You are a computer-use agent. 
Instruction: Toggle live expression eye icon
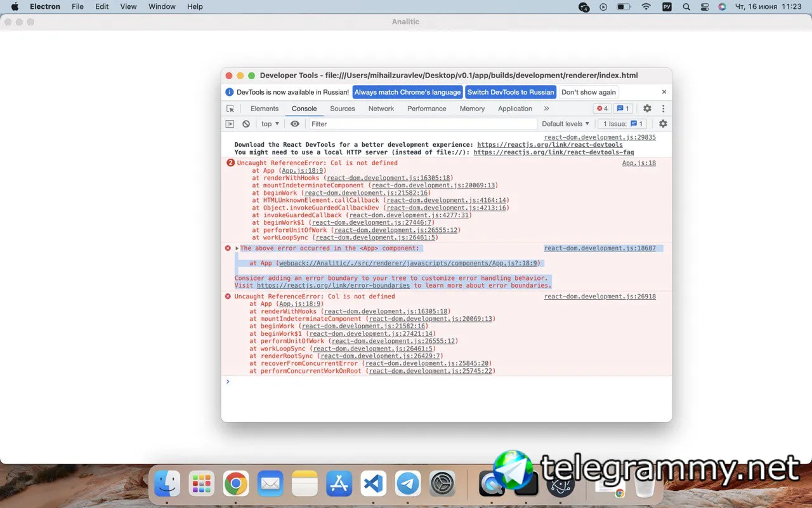(294, 124)
